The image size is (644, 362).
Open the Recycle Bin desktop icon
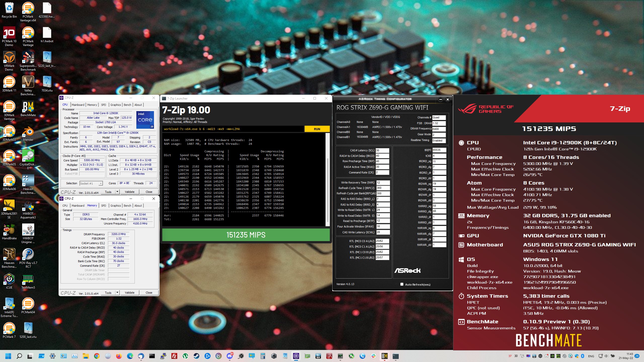point(9,10)
